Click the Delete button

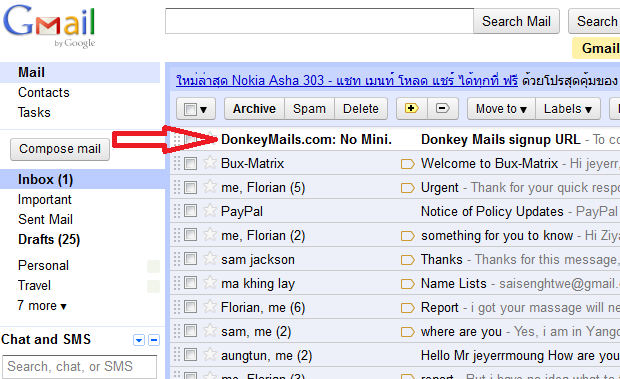[x=361, y=108]
